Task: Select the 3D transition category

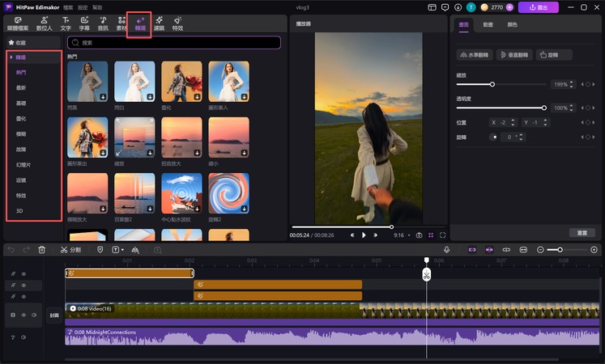Action: click(20, 210)
